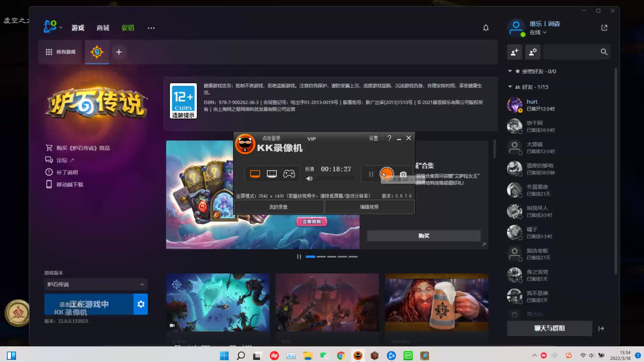
Task: Click the 购买 purchase button
Action: pos(424,236)
